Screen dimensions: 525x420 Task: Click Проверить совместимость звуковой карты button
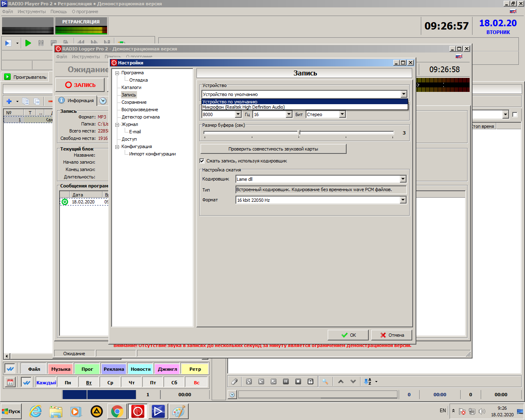pyautogui.click(x=273, y=149)
